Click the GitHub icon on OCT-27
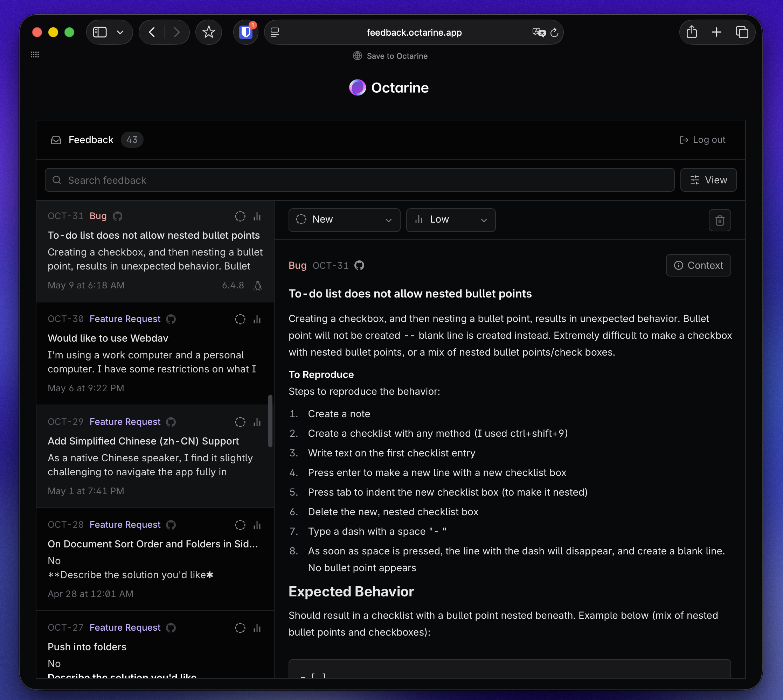Viewport: 783px width, 700px height. coord(171,628)
